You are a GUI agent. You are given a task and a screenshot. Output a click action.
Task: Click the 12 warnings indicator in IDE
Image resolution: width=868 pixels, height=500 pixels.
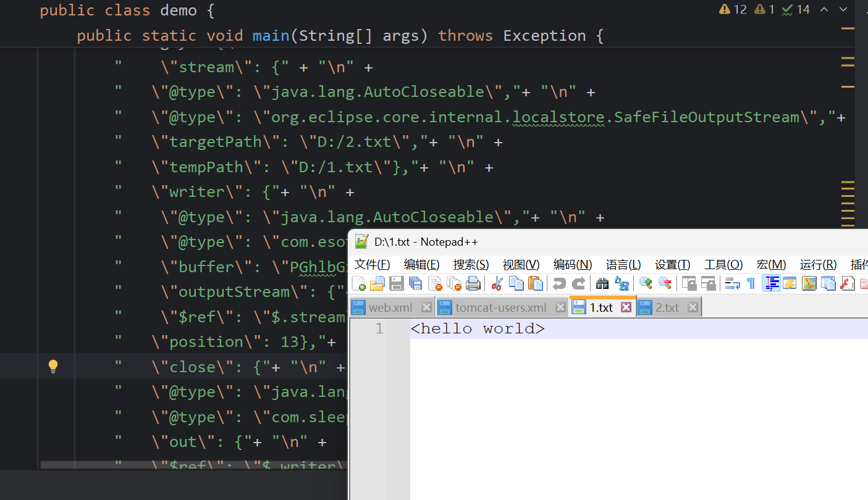coord(733,9)
